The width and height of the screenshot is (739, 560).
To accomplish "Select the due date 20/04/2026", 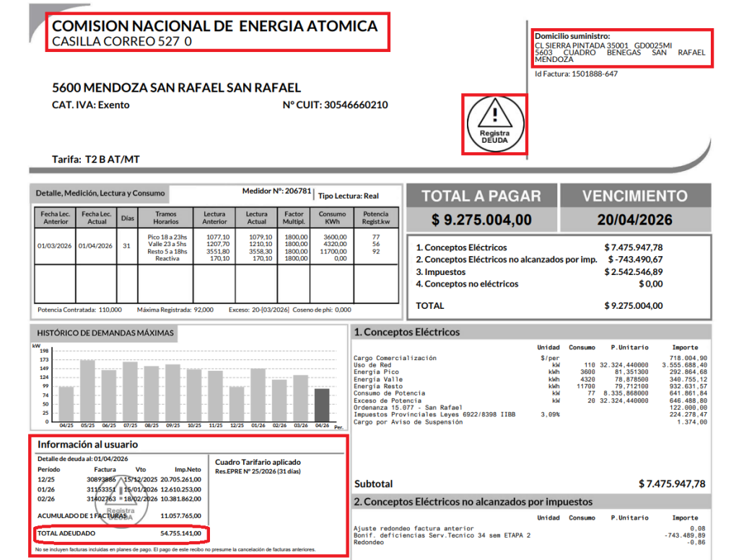I will point(635,219).
